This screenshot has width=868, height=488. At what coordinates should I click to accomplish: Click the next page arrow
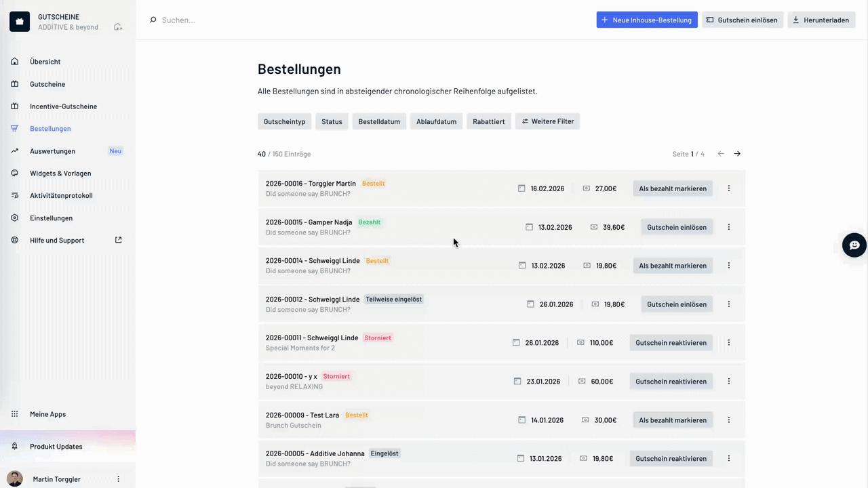click(737, 154)
